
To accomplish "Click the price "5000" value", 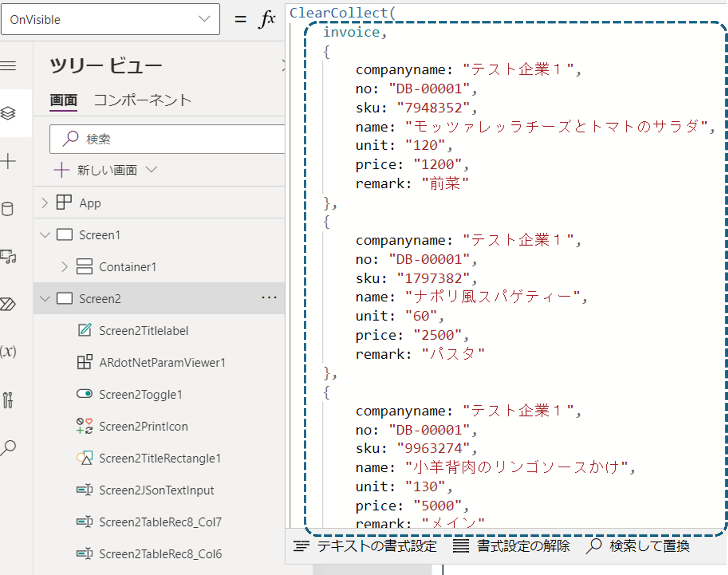I will [438, 506].
